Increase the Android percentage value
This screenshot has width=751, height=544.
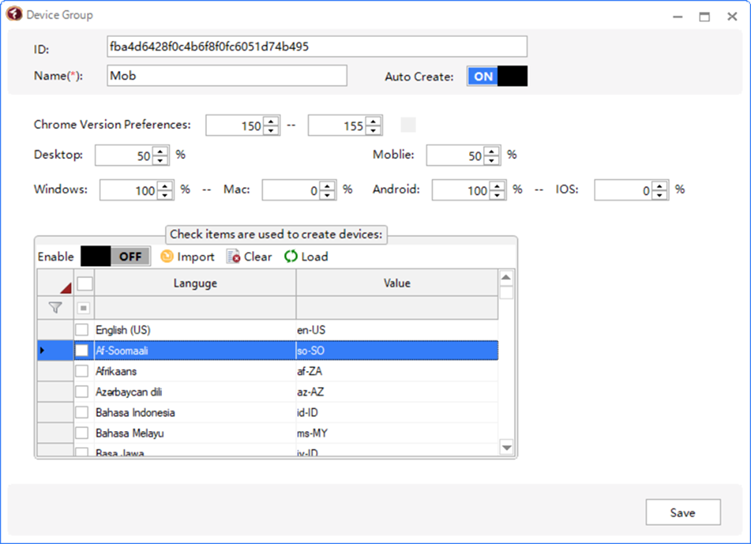(497, 186)
